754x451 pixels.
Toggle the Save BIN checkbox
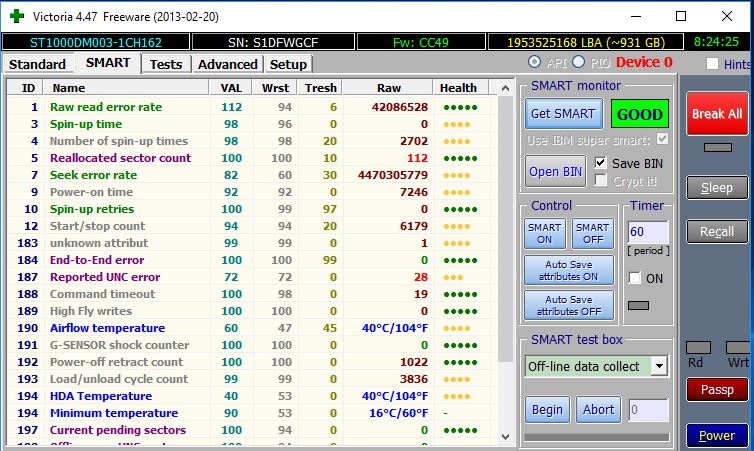point(601,162)
